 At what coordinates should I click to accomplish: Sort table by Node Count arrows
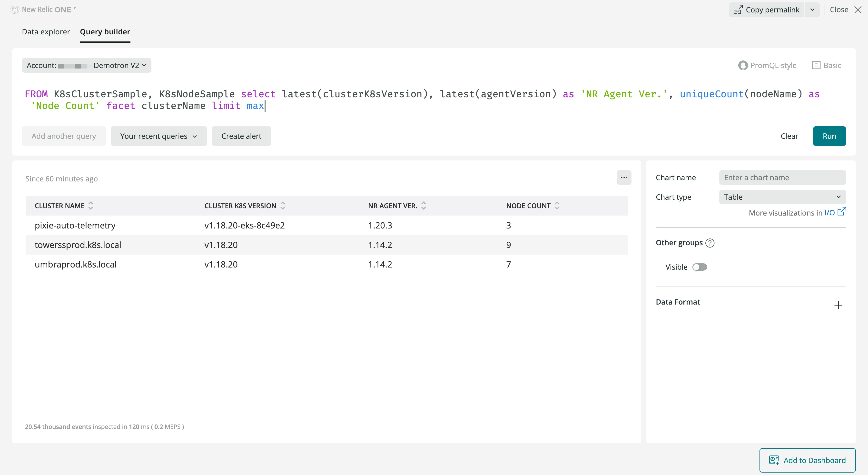coord(557,206)
